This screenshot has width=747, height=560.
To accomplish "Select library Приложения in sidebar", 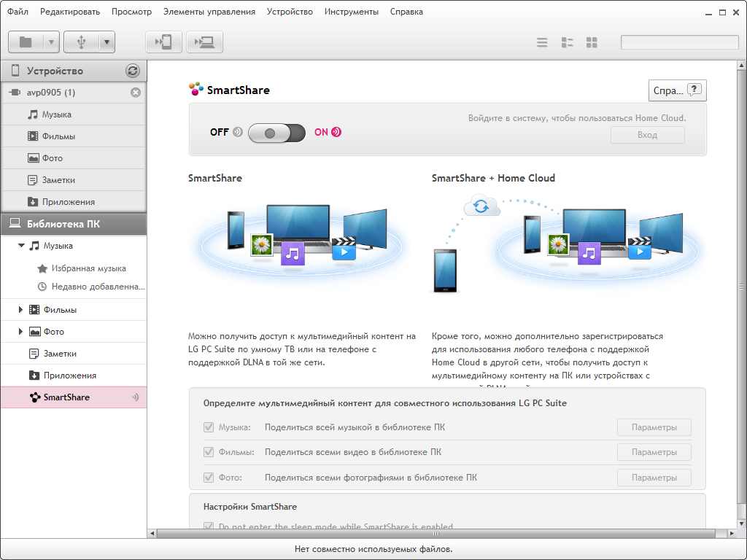I will 74,376.
